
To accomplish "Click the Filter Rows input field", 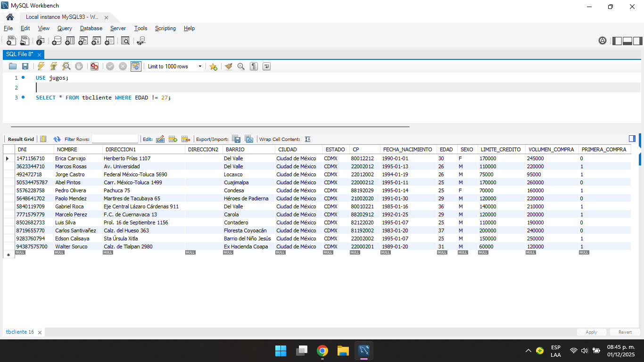I will [x=115, y=139].
